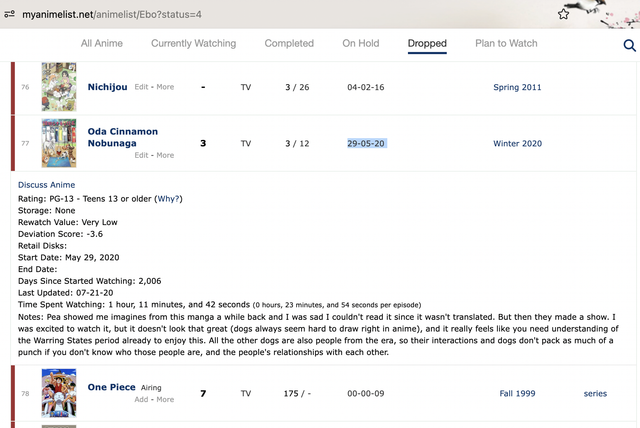Select the Completed tab
Viewport: 640px width, 428px height.
289,44
